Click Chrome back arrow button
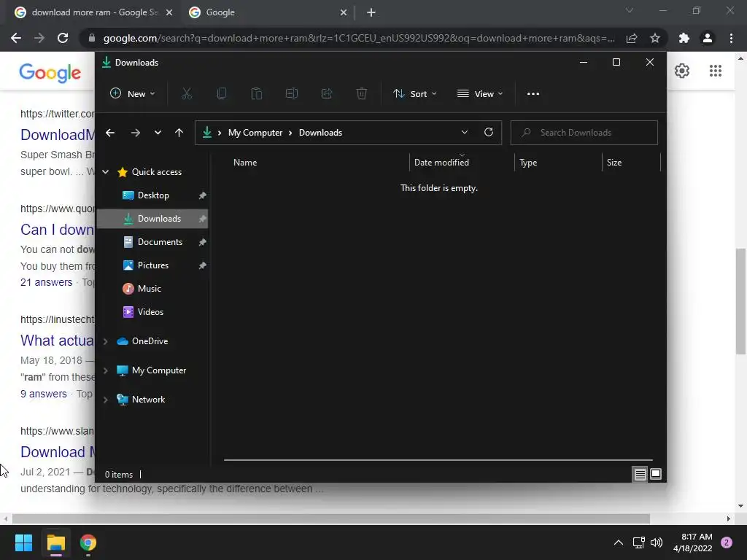The height and width of the screenshot is (560, 747). [16, 38]
